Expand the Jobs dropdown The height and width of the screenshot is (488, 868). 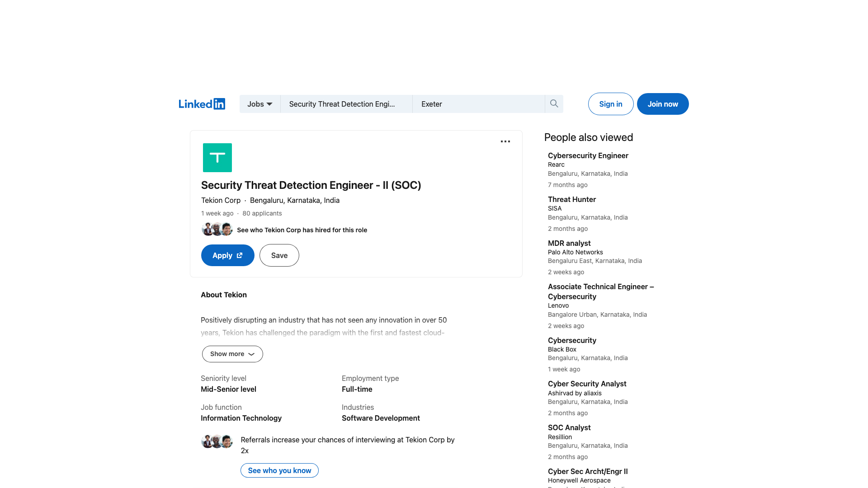pos(260,104)
